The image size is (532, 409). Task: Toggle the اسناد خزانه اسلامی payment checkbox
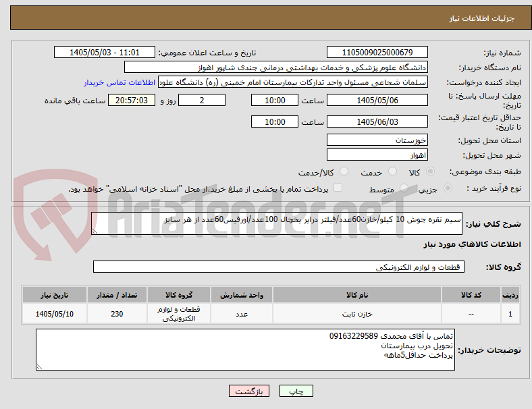click(338, 188)
